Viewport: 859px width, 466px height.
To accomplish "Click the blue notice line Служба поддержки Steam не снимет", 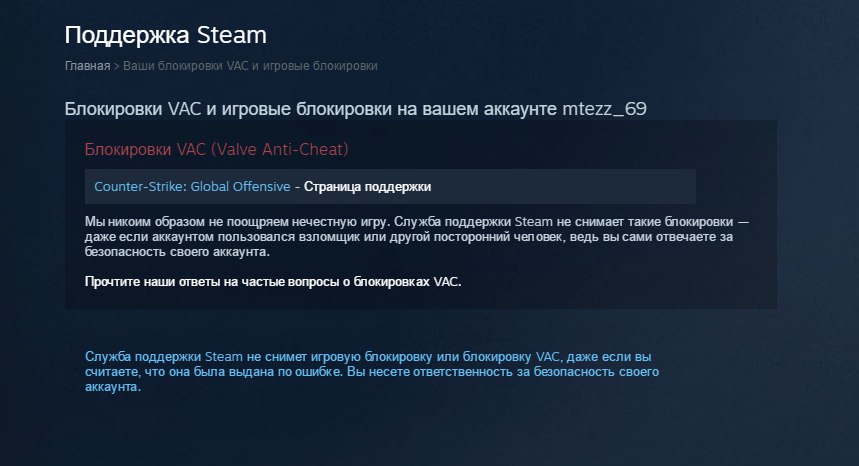I will click(368, 357).
